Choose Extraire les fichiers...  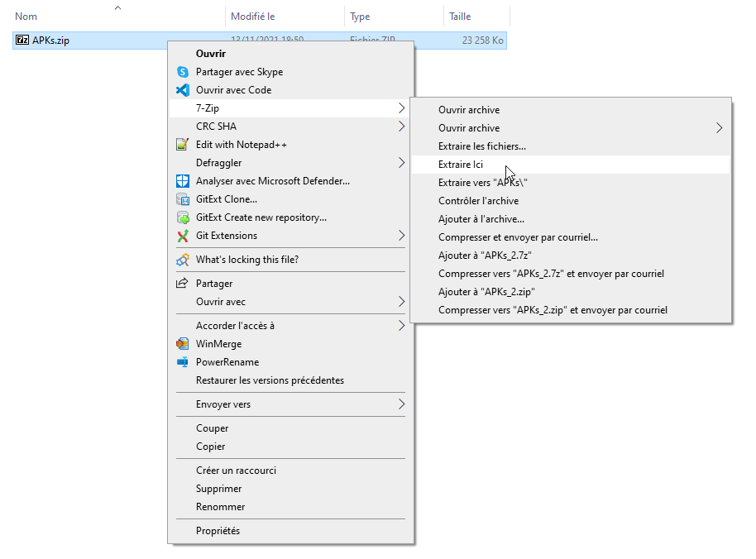click(x=571, y=146)
